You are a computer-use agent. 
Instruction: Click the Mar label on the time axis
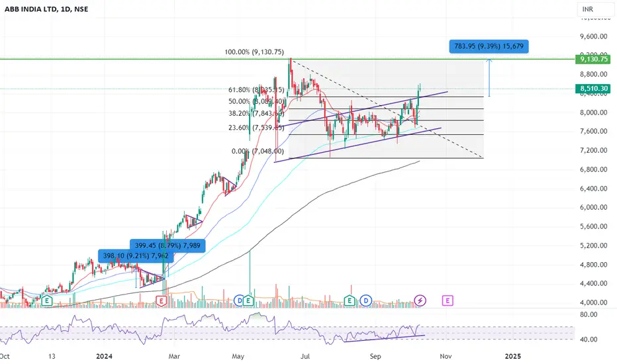tap(174, 357)
